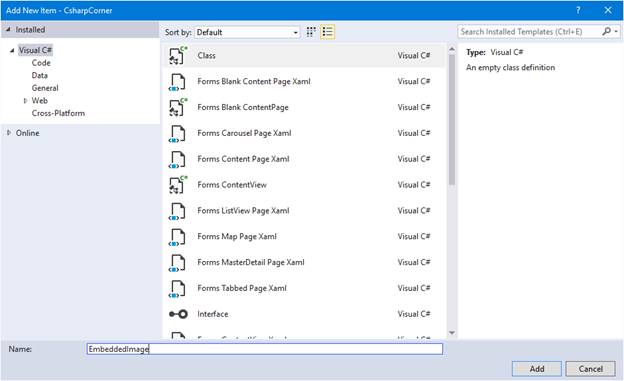Open the search options dropdown arrow
This screenshot has width=624, height=381.
[616, 31]
